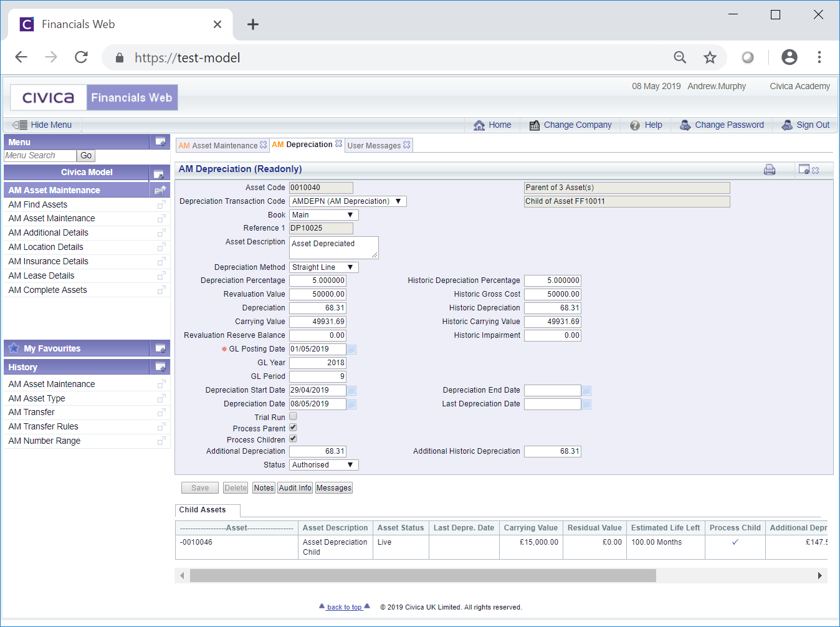Screen dimensions: 840x627
Task: Click new-window icon beside AM Complete Assets
Action: click(x=161, y=290)
